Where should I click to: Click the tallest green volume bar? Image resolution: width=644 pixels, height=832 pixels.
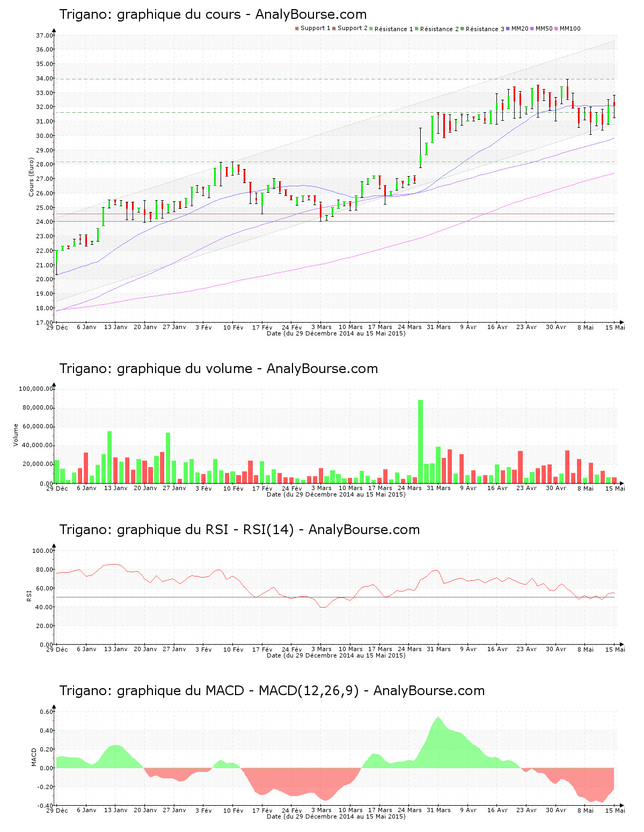point(420,441)
